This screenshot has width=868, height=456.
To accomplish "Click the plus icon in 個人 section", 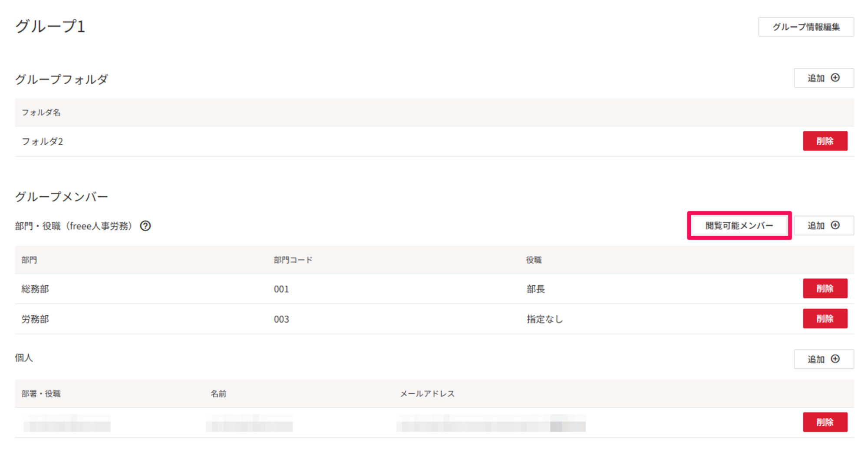I will (x=835, y=359).
